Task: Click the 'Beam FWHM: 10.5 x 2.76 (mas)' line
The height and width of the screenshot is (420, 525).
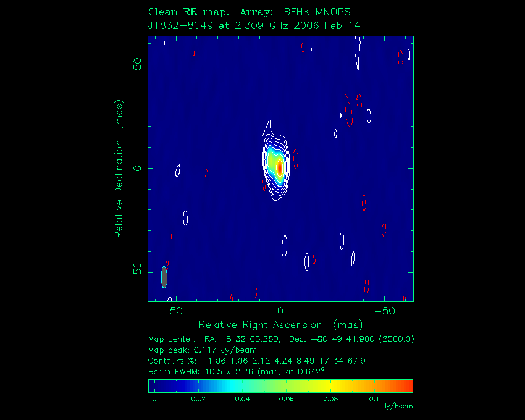Action: [x=237, y=371]
